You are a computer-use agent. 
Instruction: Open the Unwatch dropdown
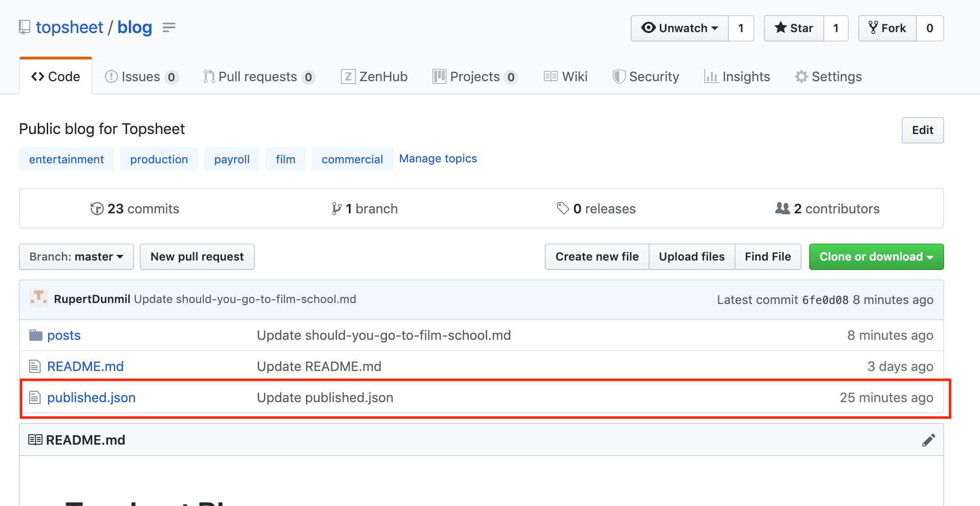click(x=680, y=28)
